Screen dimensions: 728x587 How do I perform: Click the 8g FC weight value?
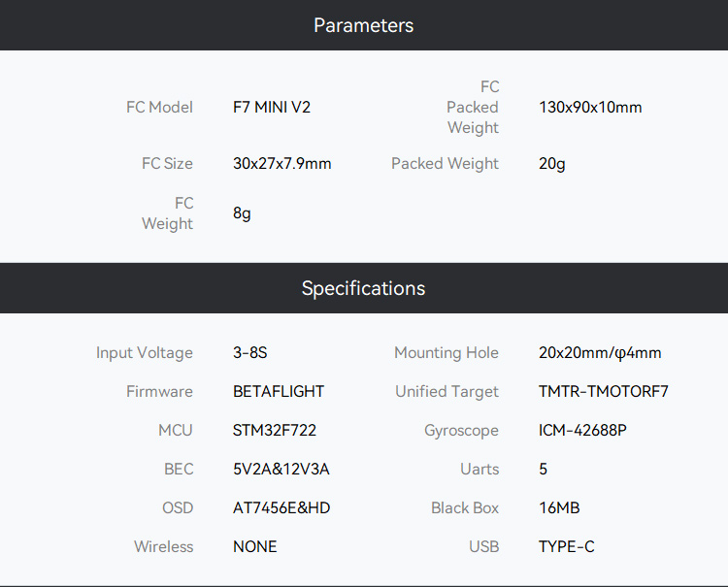point(242,213)
